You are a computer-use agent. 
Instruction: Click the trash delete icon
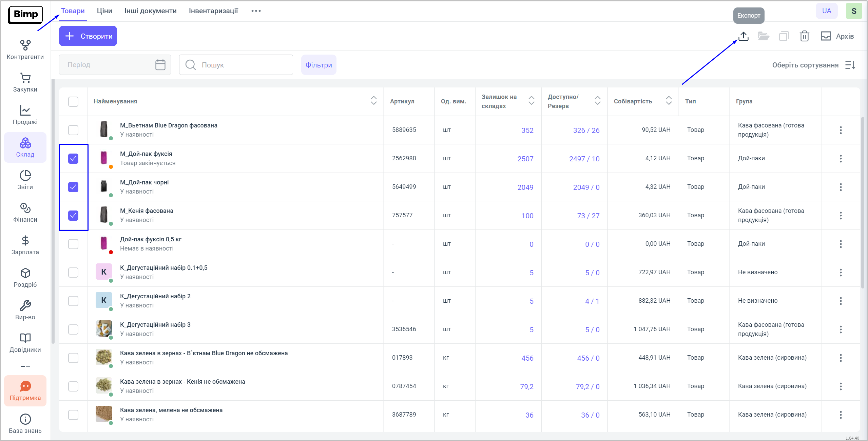[804, 36]
